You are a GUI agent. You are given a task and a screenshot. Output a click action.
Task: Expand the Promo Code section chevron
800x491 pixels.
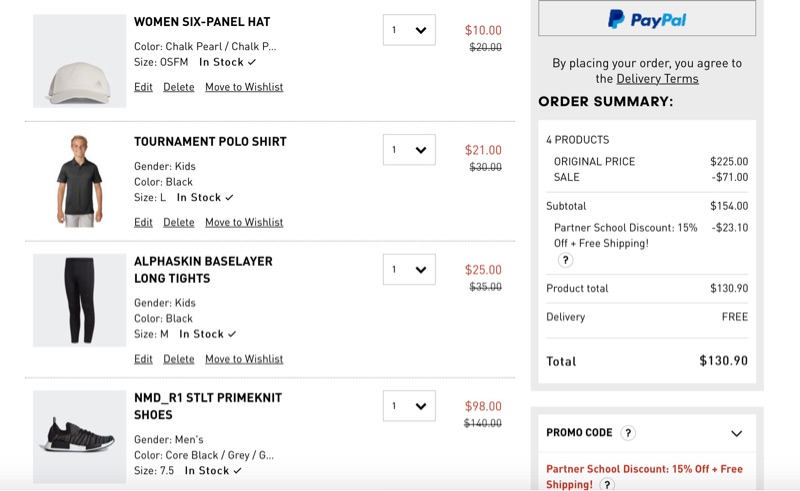[737, 433]
